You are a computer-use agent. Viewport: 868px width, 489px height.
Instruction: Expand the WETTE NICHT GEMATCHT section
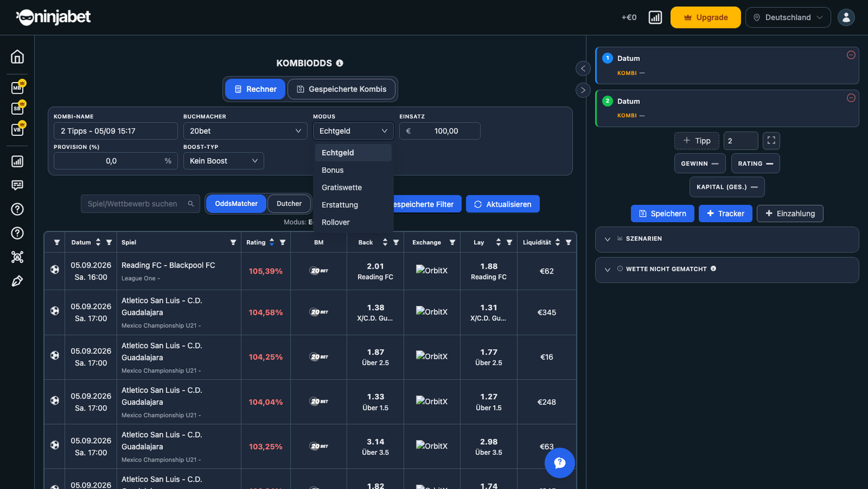727,269
